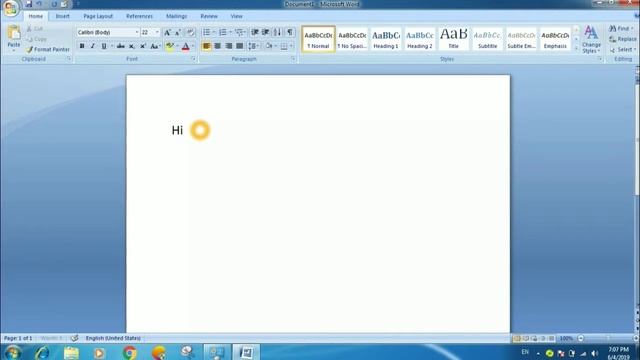
Task: Open the Office Button menu
Action: [x=11, y=8]
